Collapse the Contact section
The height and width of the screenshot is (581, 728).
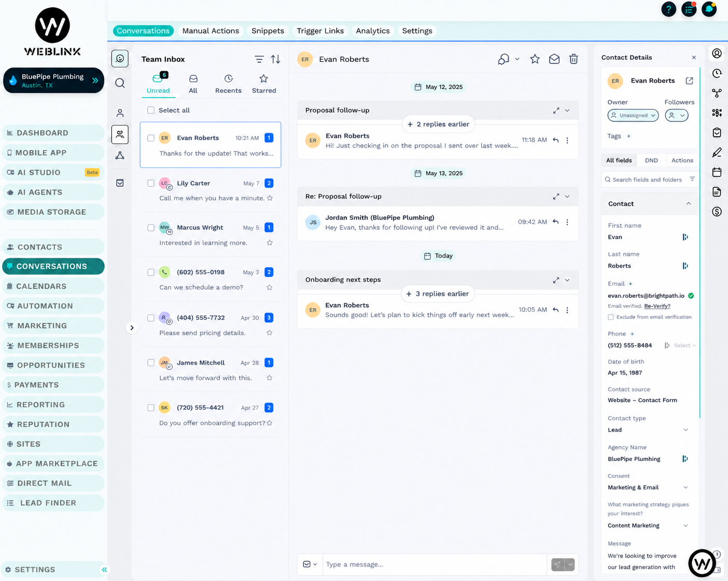[x=689, y=204]
